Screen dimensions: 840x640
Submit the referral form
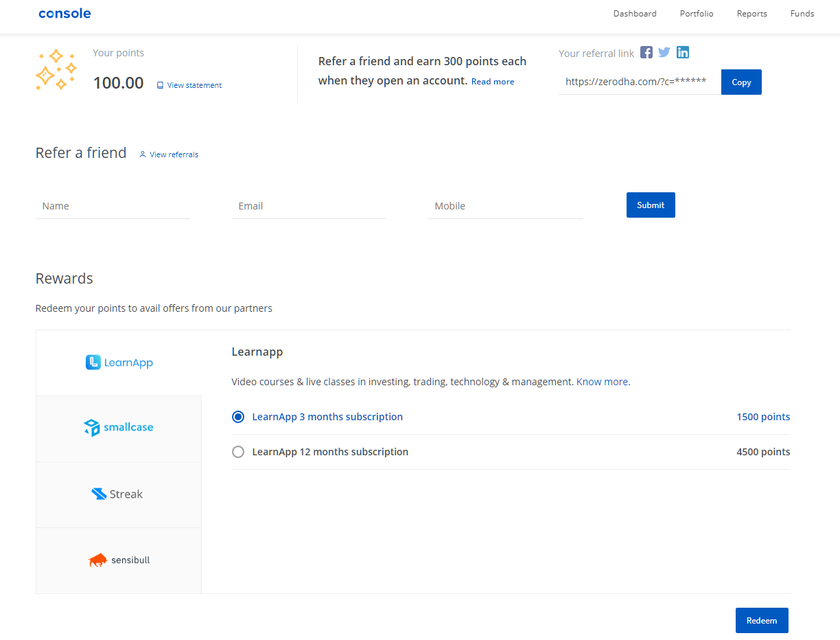pos(651,205)
